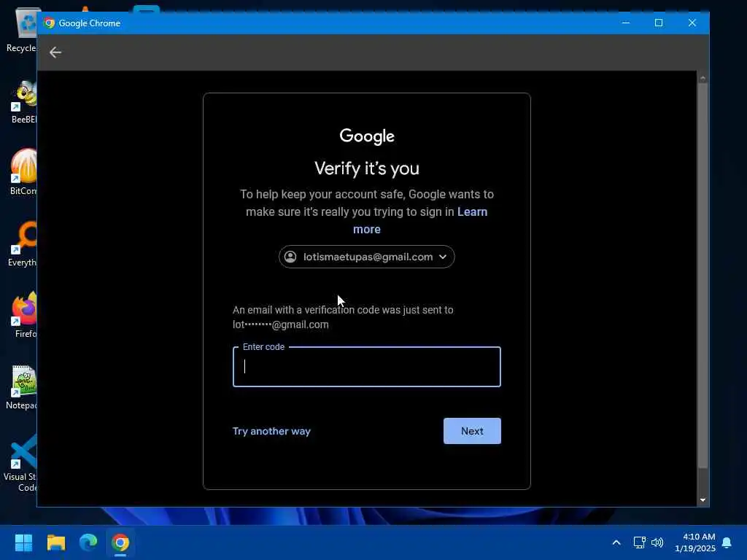Open the notifications bell icon

727,542
